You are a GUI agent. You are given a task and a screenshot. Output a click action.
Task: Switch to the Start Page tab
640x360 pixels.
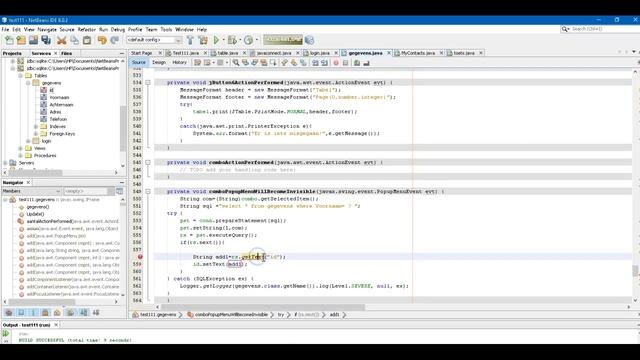142,53
